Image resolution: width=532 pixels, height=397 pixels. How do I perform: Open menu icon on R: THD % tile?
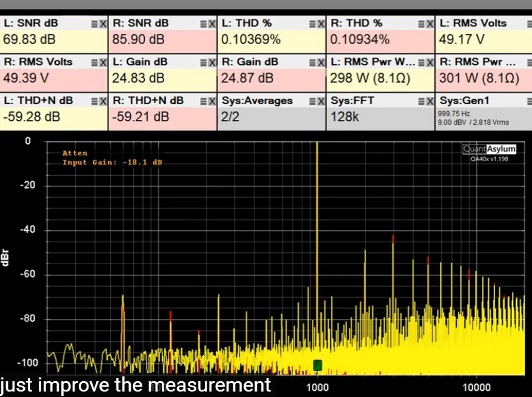pos(421,24)
